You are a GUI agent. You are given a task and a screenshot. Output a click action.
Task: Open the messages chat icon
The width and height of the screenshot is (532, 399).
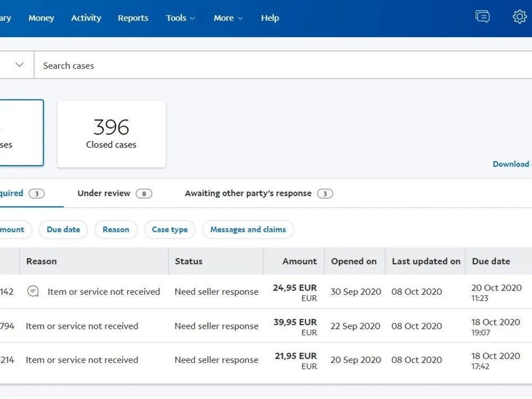pyautogui.click(x=483, y=16)
